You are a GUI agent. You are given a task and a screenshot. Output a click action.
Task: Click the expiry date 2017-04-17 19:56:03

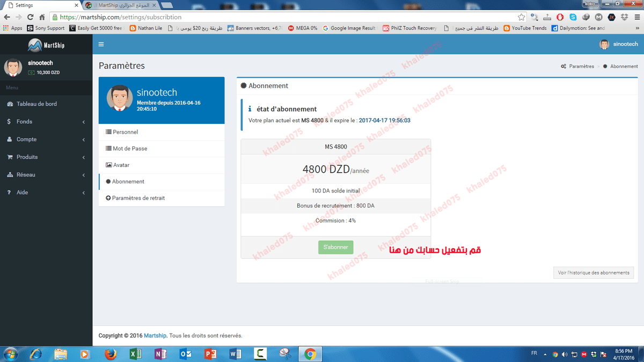384,121
